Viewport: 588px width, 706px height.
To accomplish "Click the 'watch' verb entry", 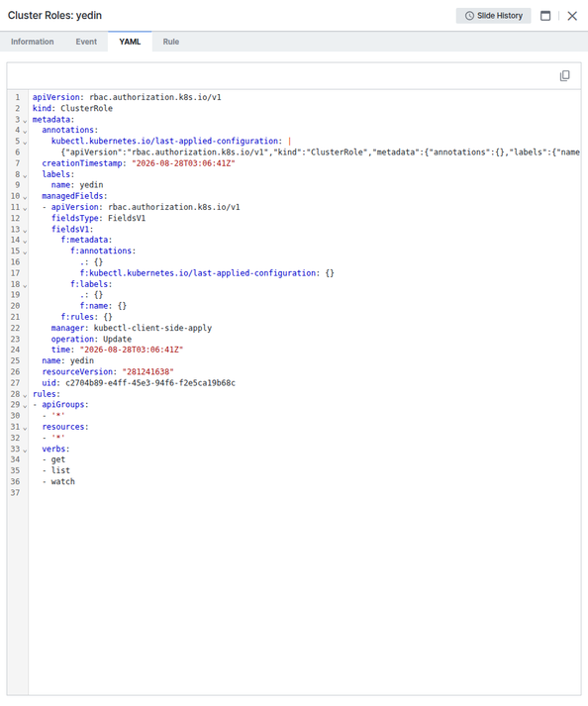I will pyautogui.click(x=63, y=481).
